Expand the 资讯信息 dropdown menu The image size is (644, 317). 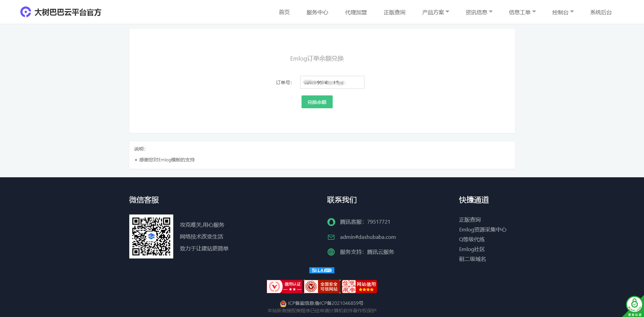tap(479, 13)
